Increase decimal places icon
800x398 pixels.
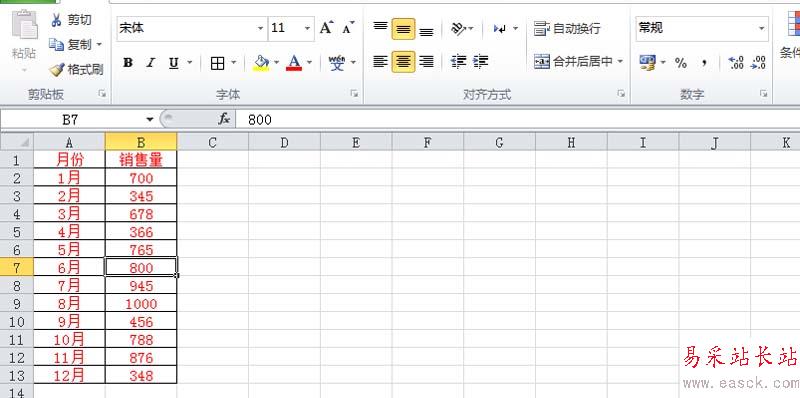(x=736, y=63)
